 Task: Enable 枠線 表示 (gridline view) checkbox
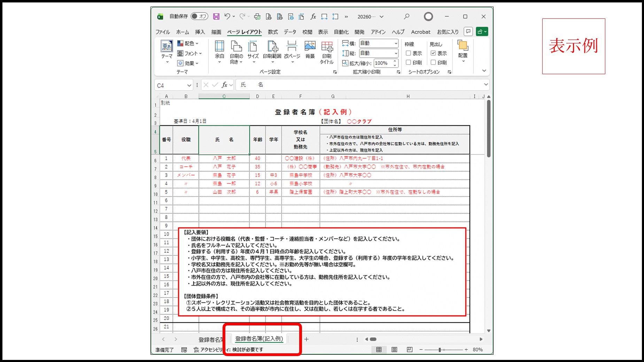(x=408, y=53)
